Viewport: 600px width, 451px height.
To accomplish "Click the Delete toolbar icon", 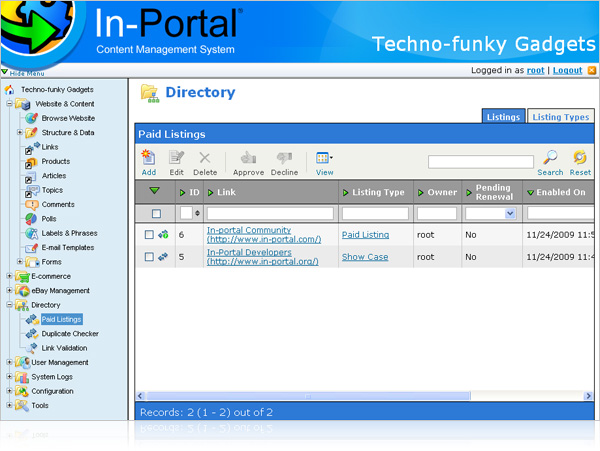I will [x=205, y=158].
